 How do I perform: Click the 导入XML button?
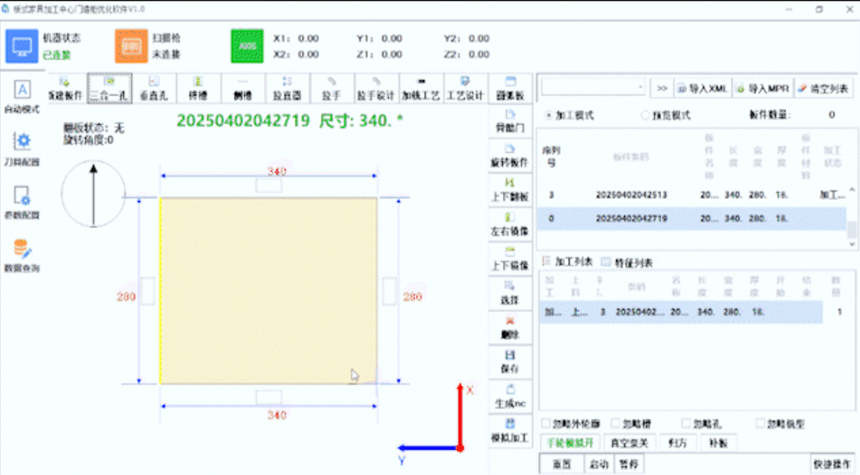click(x=702, y=88)
